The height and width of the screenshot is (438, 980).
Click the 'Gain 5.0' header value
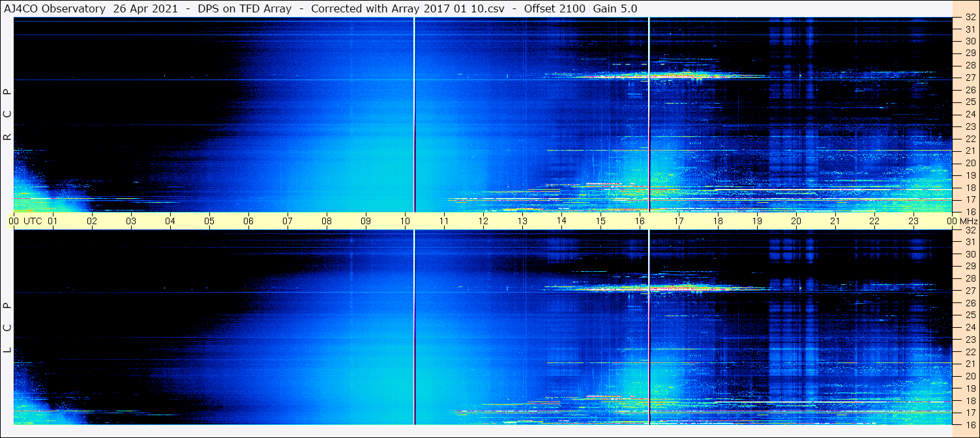point(615,8)
